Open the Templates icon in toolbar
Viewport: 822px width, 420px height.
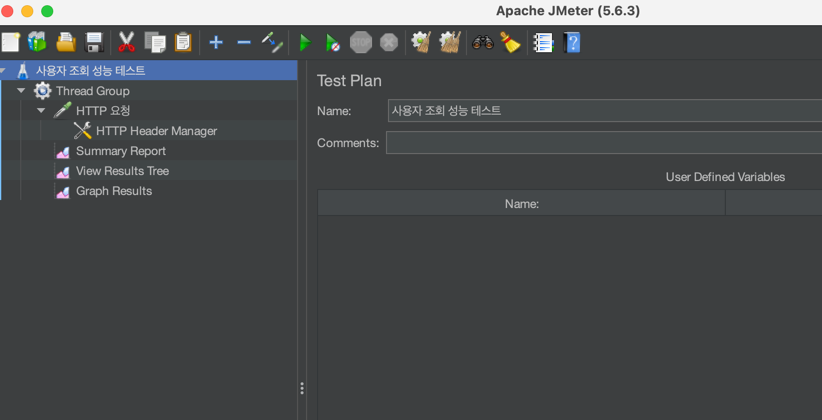(38, 42)
